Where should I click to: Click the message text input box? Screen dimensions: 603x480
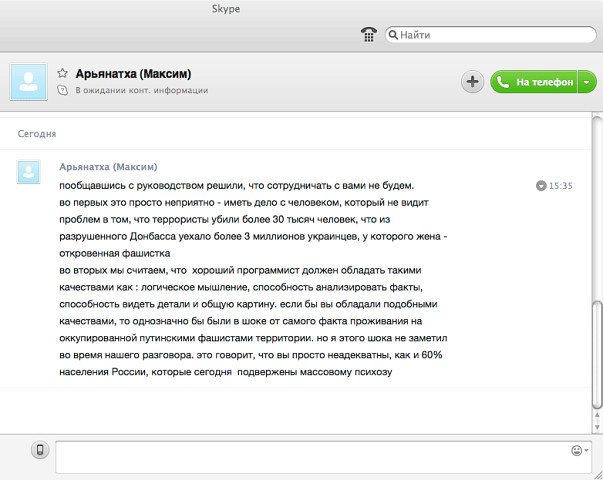(310, 455)
